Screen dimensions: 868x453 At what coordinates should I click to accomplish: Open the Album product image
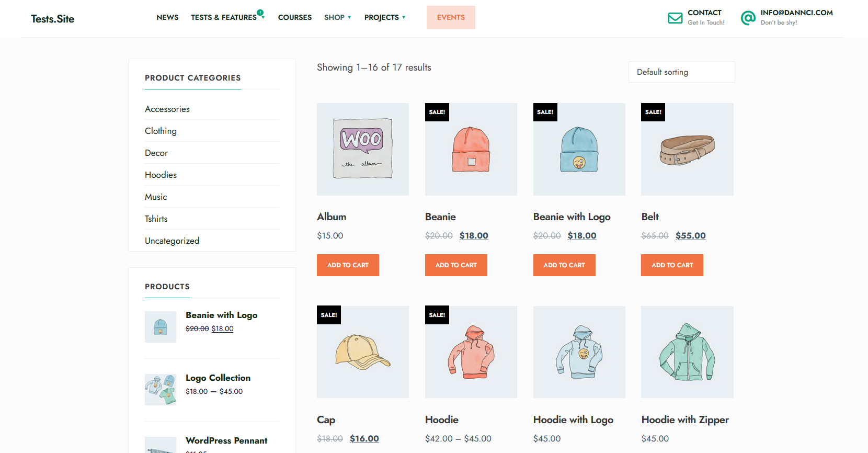coord(363,149)
